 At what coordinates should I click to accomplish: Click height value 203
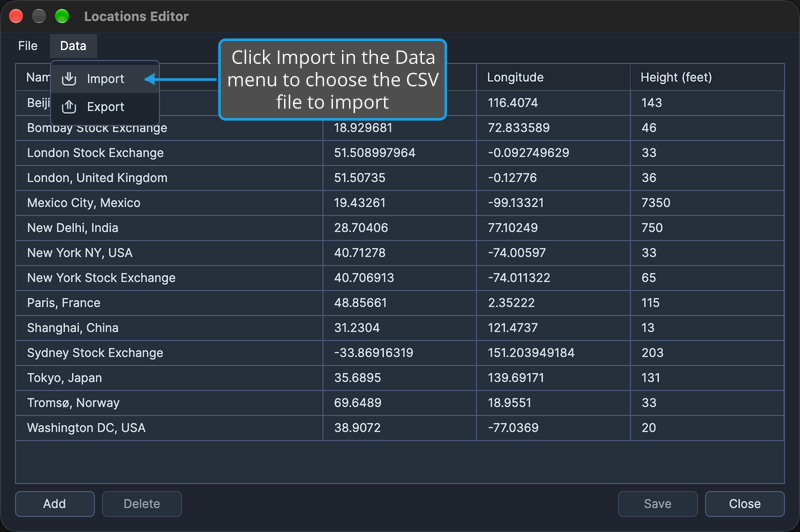point(653,353)
